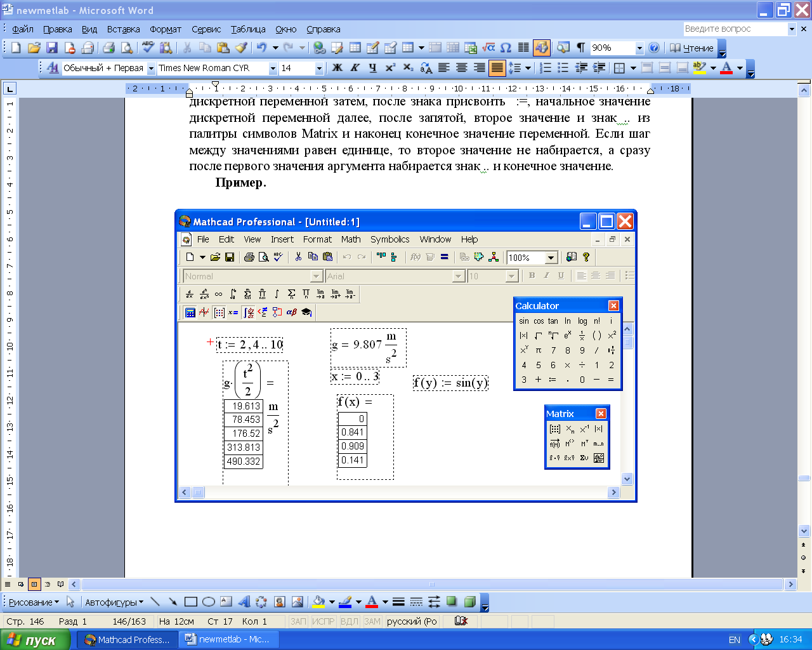Print the document using the printer icon

click(x=108, y=48)
